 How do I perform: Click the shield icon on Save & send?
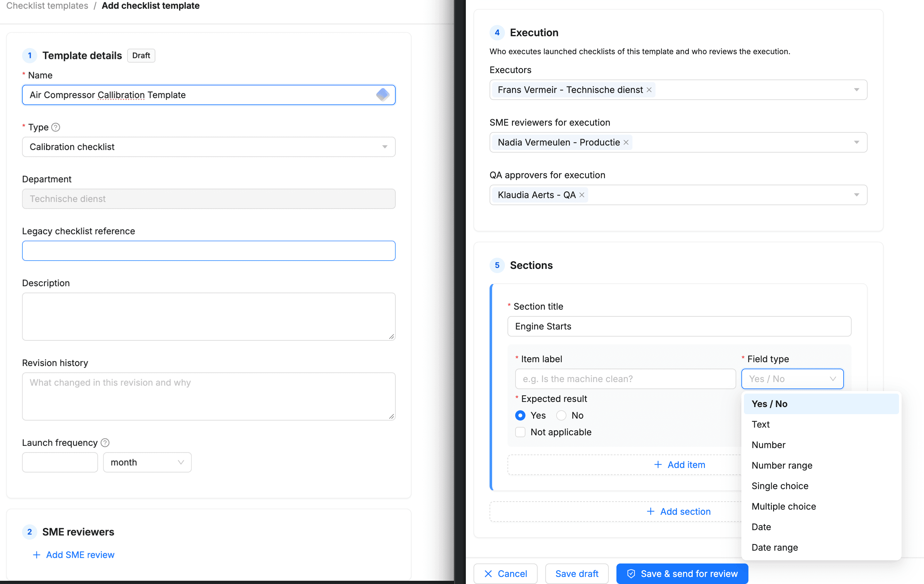point(631,574)
